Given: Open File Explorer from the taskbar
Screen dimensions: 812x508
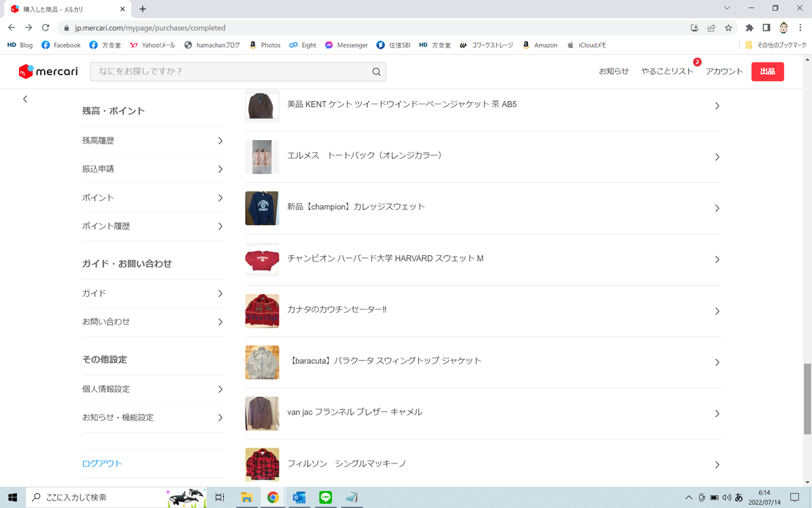Looking at the screenshot, I should 246,497.
